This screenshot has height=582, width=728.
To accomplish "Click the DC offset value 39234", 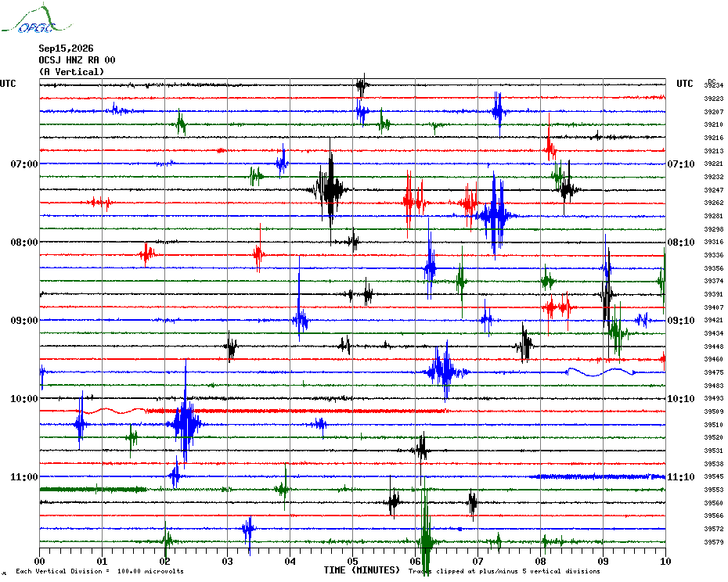I will (714, 85).
